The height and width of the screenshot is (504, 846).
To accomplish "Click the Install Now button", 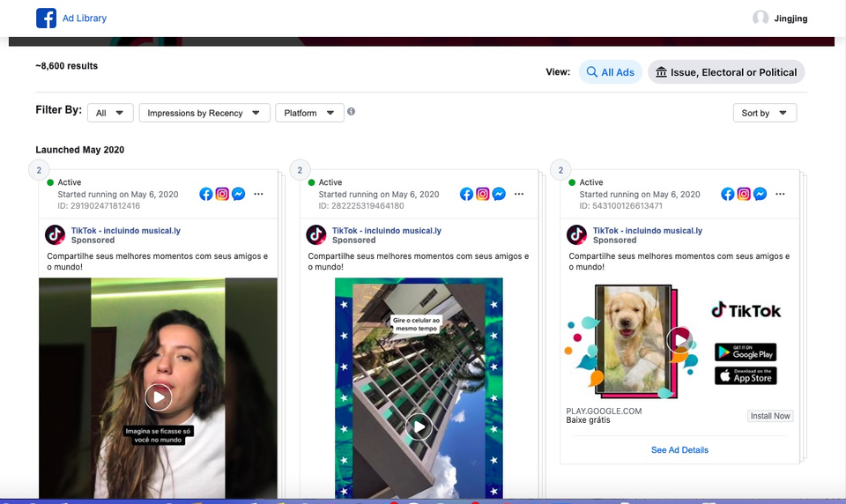I will point(770,416).
